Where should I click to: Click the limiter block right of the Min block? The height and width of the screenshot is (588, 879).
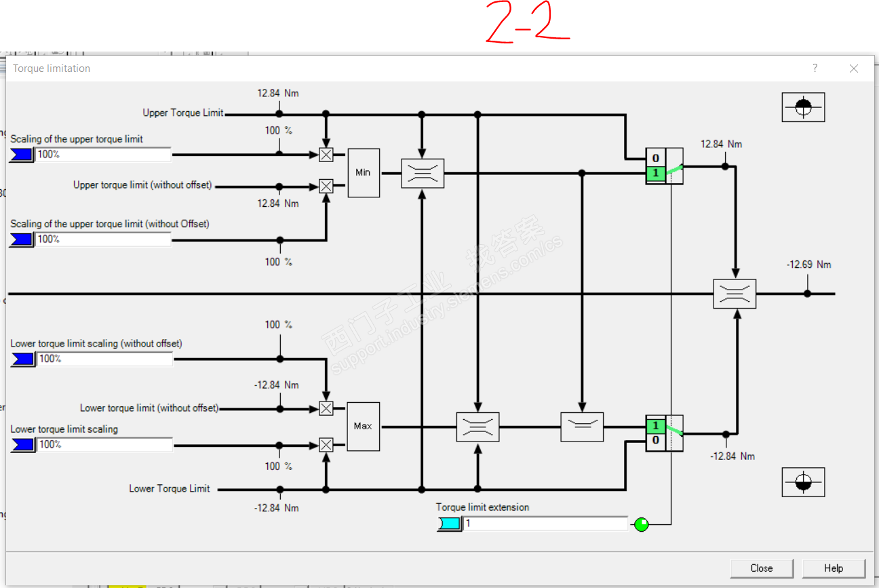423,174
